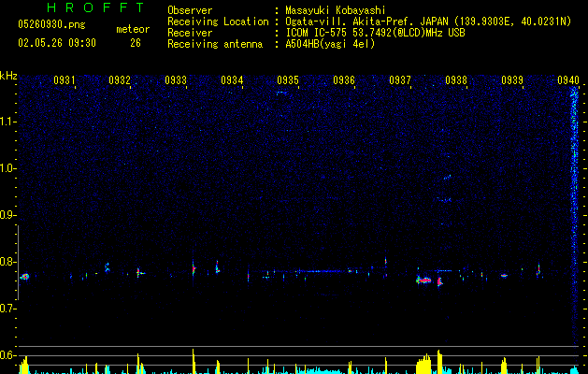Click the 0.7 kHz axis label
Viewport: 588px width, 374px height.
8,309
